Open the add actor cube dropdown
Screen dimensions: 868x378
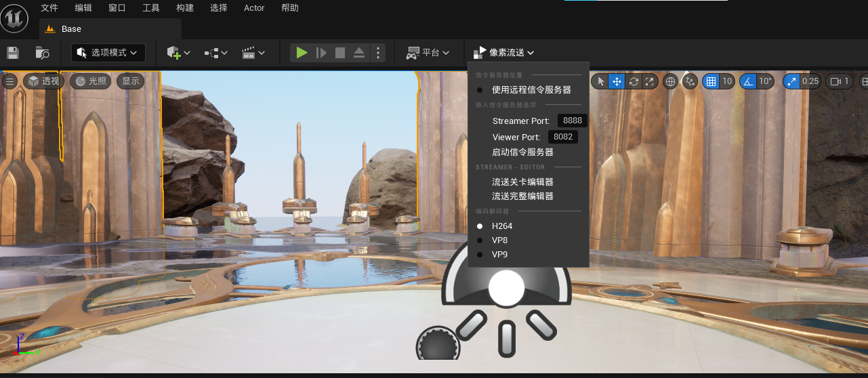point(179,53)
